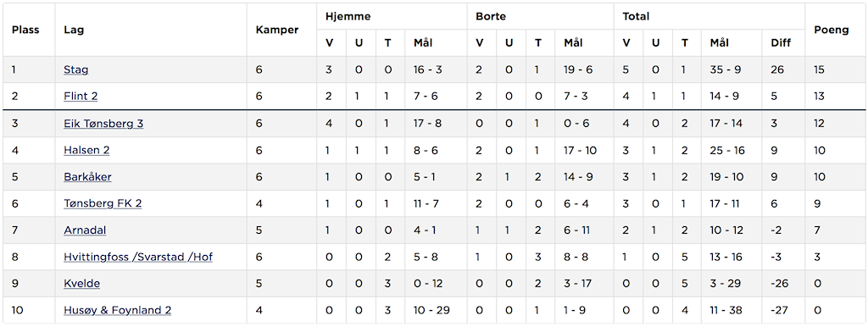The width and height of the screenshot is (868, 327).
Task: Click the Kamper column header
Action: click(x=277, y=30)
